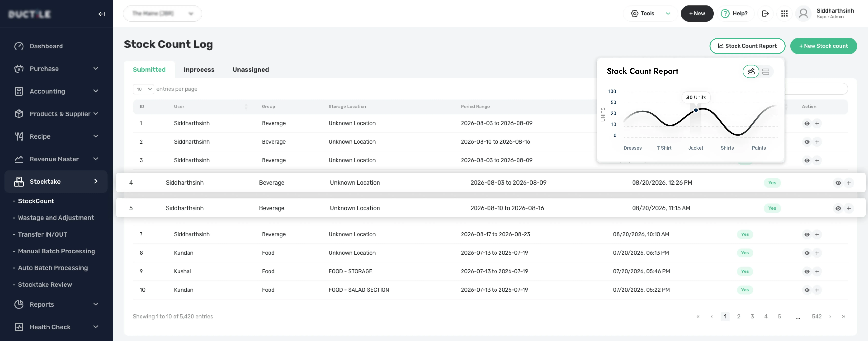Click the Tools gear icon
868x341 pixels.
(635, 14)
